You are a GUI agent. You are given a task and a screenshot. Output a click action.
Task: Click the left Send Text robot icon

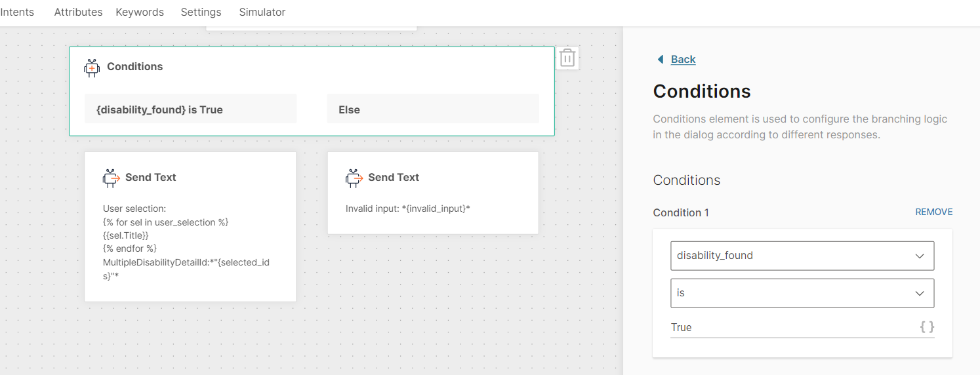pyautogui.click(x=111, y=178)
